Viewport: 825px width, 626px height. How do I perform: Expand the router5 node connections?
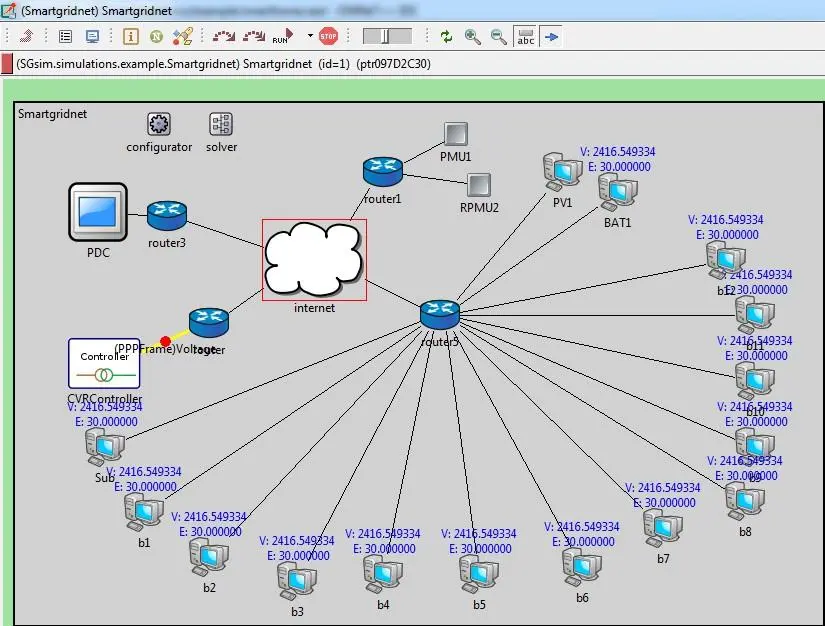point(439,313)
